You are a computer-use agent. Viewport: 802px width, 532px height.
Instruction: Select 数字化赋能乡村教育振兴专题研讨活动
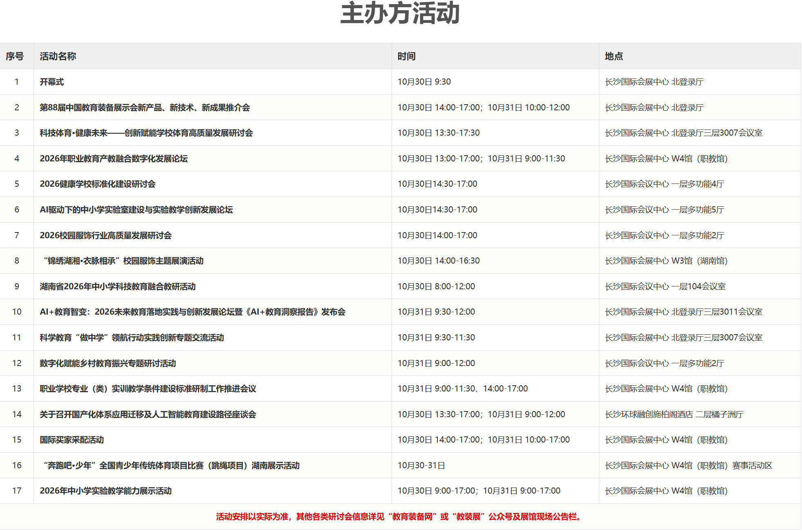[108, 363]
